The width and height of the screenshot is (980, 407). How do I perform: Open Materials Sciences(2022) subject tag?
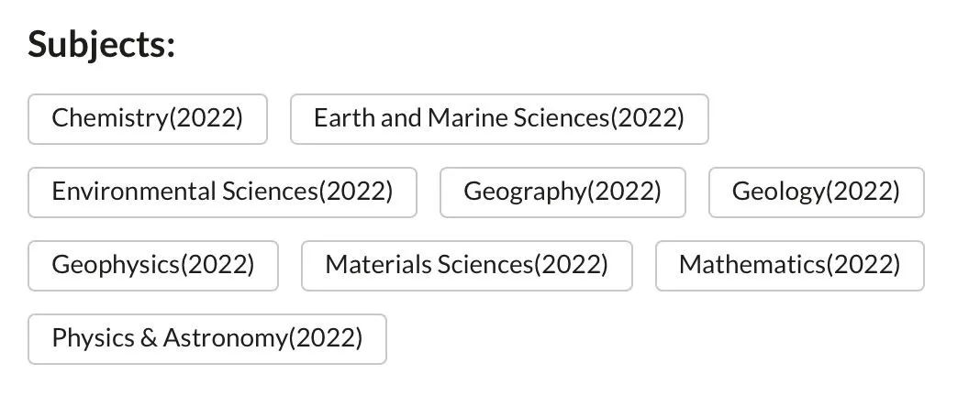click(x=467, y=265)
